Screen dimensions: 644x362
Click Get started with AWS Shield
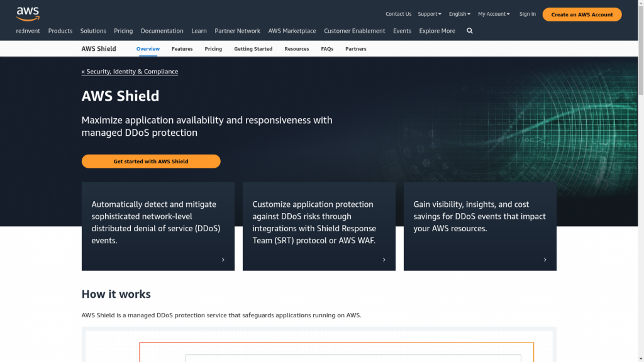click(151, 161)
